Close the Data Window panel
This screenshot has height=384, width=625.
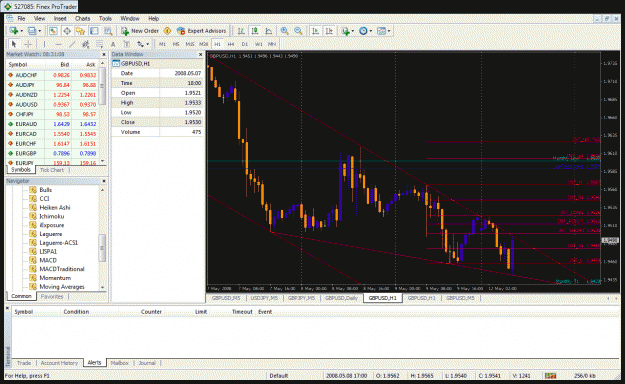(x=200, y=54)
